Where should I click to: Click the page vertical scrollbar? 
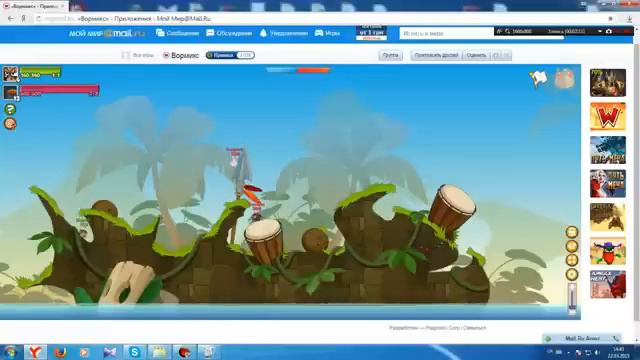(636, 184)
